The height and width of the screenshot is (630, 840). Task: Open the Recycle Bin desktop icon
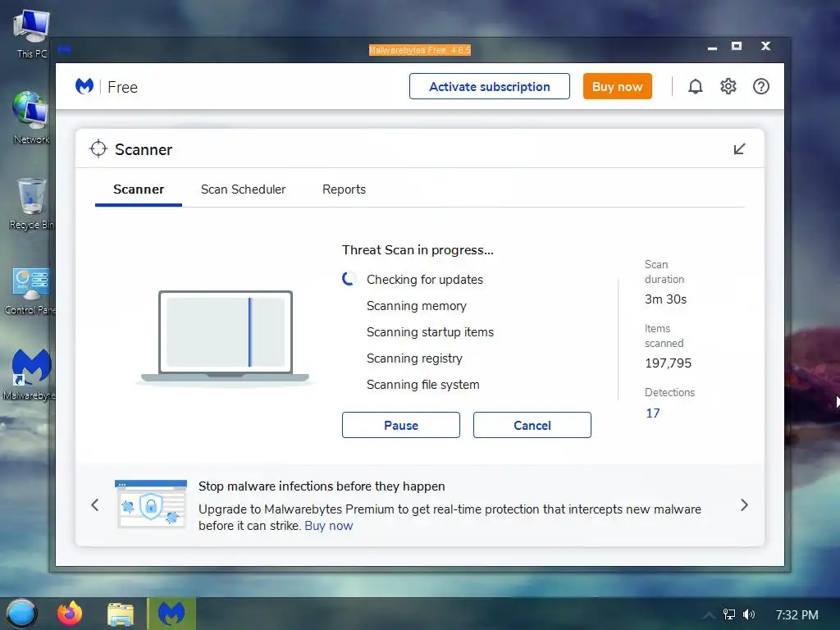point(32,203)
